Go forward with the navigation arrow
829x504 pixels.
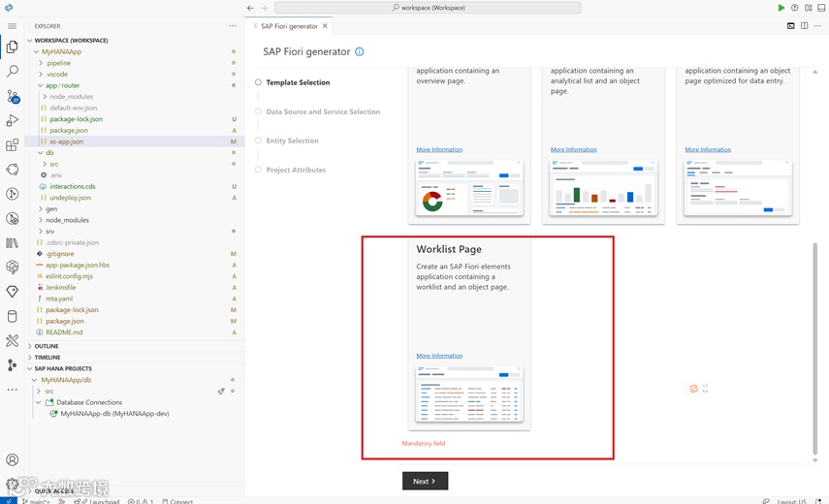coord(264,8)
